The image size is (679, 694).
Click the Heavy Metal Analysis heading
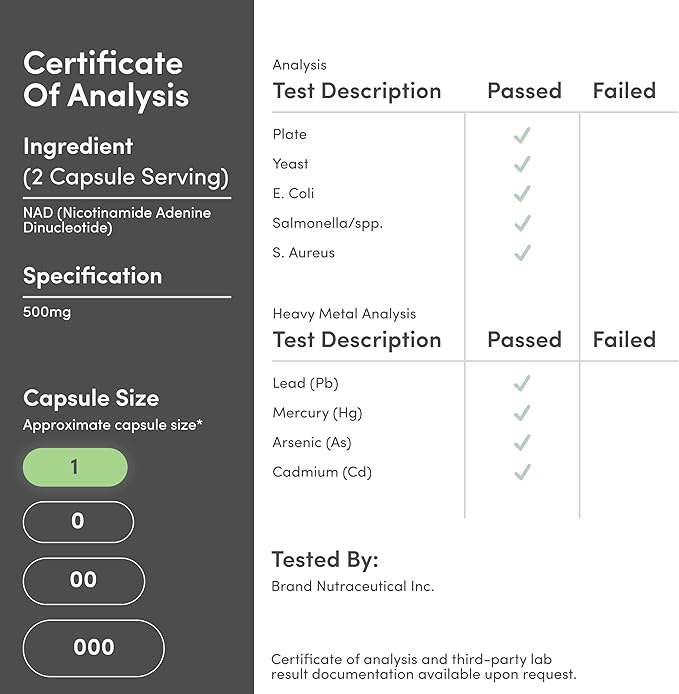pyautogui.click(x=344, y=314)
